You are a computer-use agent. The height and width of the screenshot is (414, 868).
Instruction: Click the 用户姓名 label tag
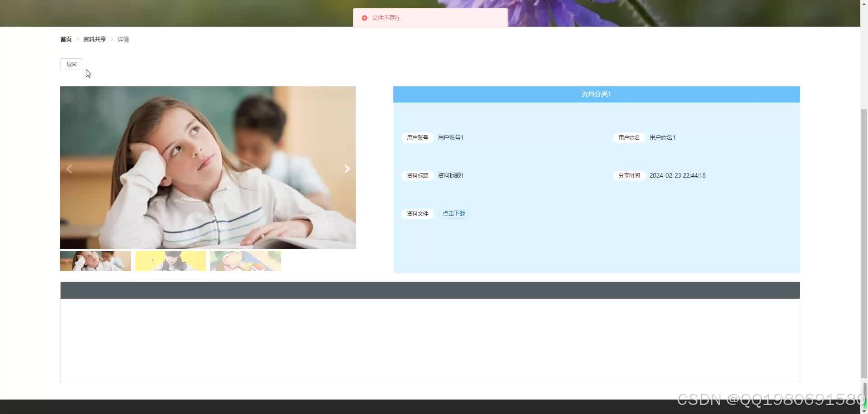[629, 137]
